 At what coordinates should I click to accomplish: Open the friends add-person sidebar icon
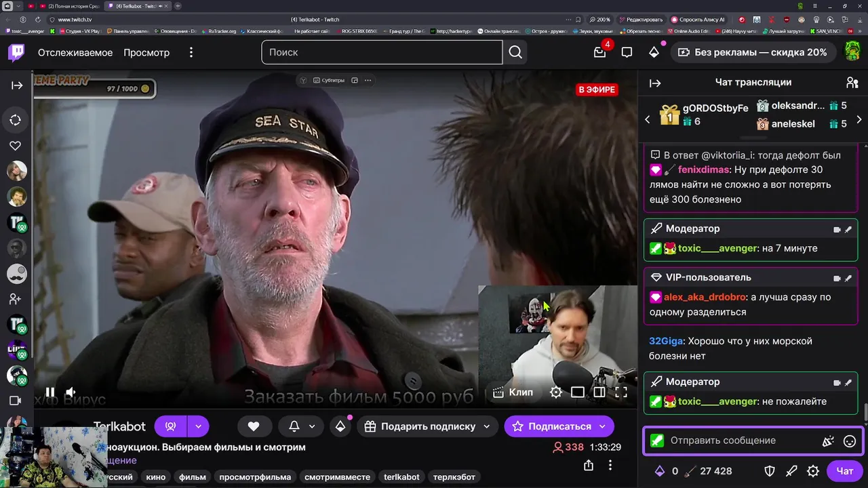click(16, 299)
